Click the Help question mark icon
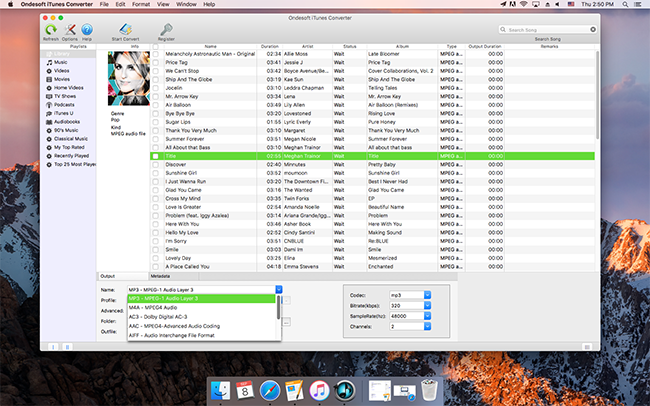The width and height of the screenshot is (650, 406). pos(87,30)
